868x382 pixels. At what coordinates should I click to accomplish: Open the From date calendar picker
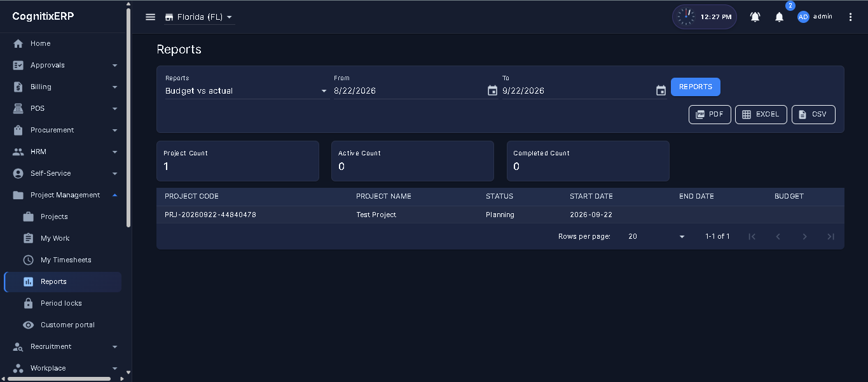tap(492, 90)
